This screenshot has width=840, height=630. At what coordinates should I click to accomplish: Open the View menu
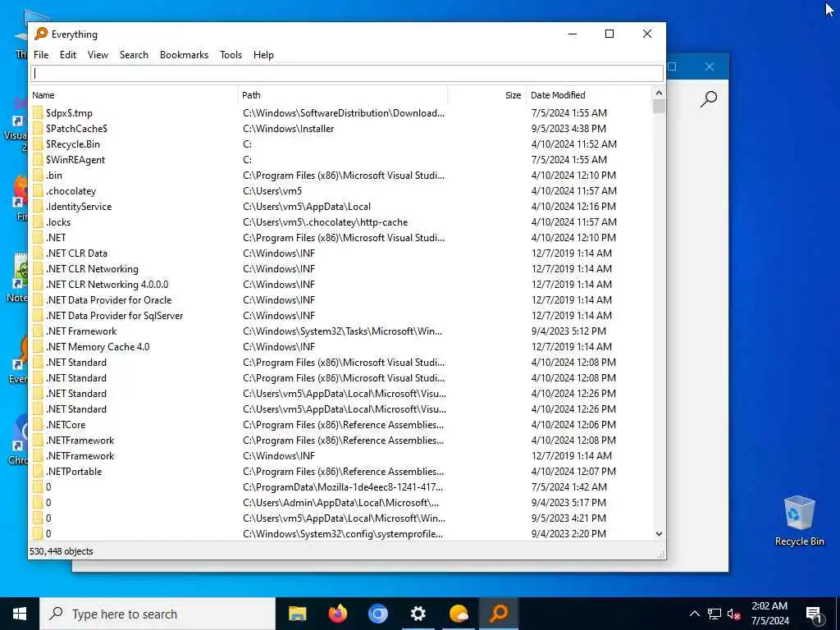point(98,55)
